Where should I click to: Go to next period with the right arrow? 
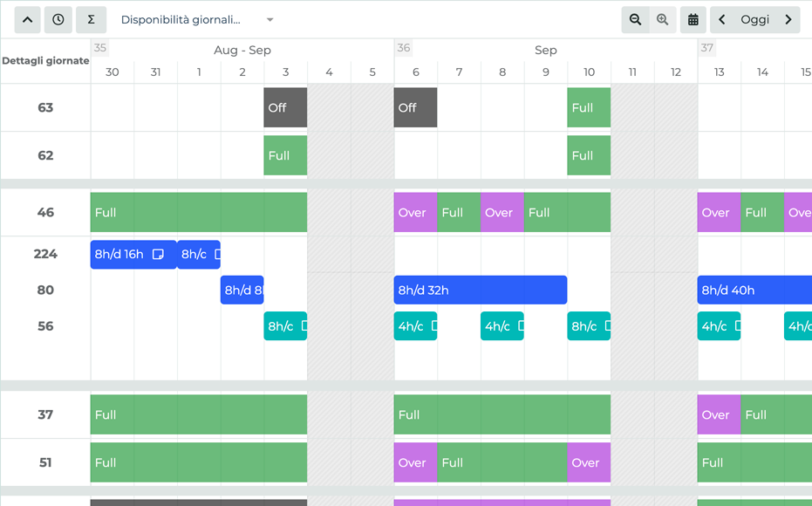(x=788, y=19)
